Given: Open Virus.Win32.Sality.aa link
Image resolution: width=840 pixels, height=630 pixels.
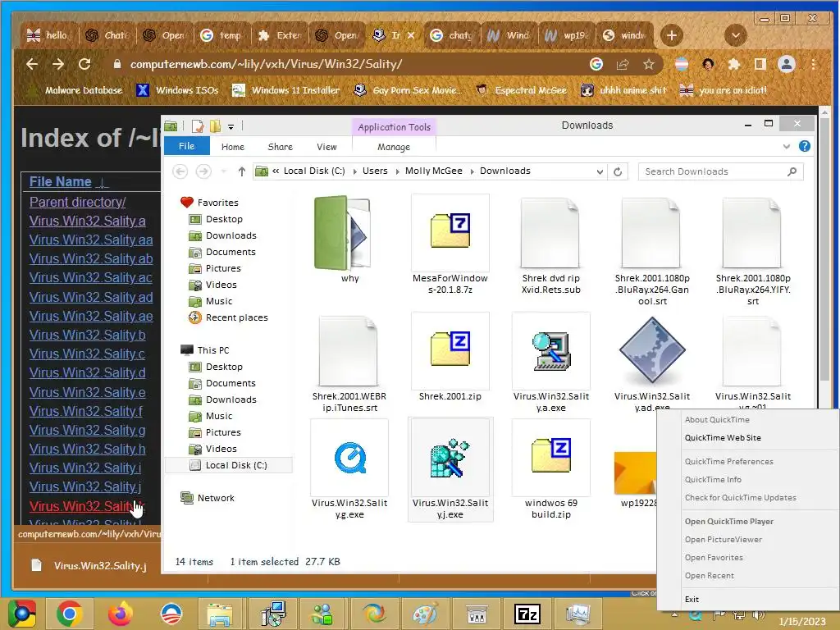Looking at the screenshot, I should [91, 240].
